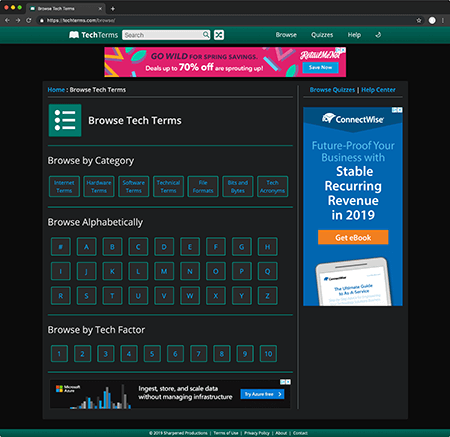Browse terms starting with letter A
Image resolution: width=450 pixels, height=437 pixels.
[x=87, y=247]
